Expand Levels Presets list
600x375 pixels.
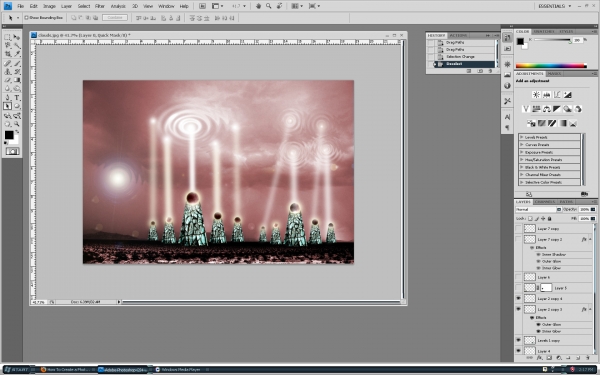[522, 137]
